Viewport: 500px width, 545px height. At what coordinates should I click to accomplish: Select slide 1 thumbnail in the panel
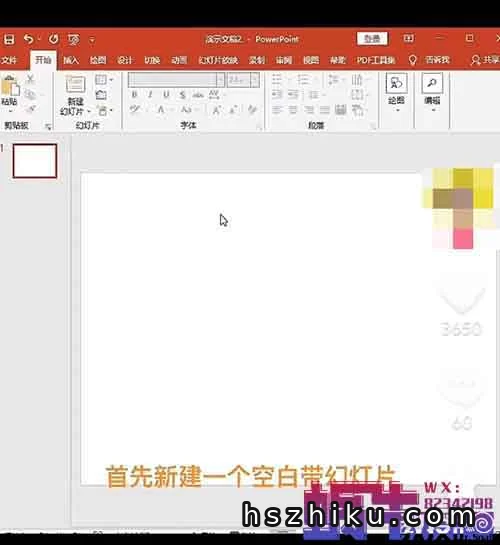[x=35, y=161]
